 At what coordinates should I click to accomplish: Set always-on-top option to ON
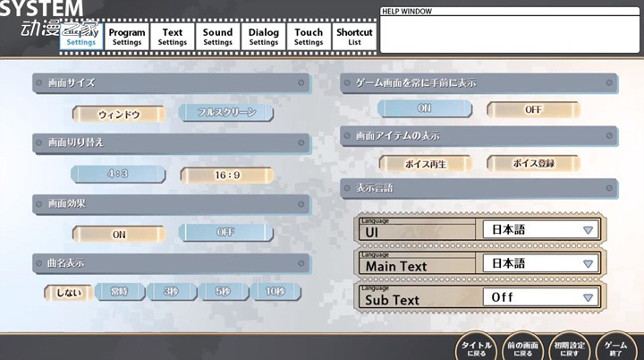[x=425, y=108]
